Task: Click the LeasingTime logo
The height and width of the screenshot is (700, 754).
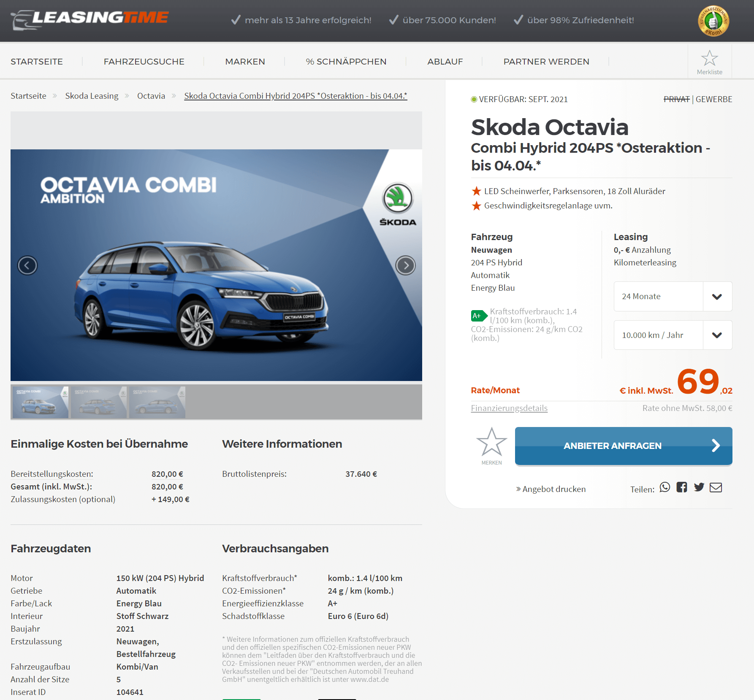Action: (x=90, y=19)
